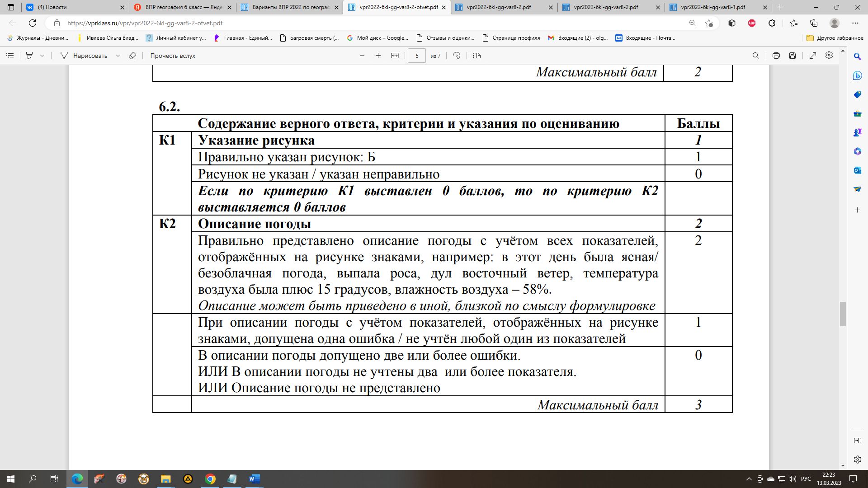Open File Explorer from taskbar
The height and width of the screenshot is (488, 868).
[x=166, y=479]
